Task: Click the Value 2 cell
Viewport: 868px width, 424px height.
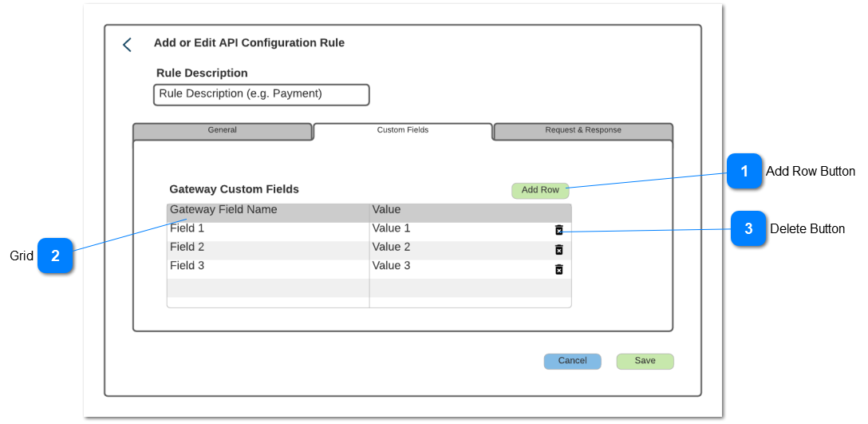Action: pyautogui.click(x=391, y=248)
